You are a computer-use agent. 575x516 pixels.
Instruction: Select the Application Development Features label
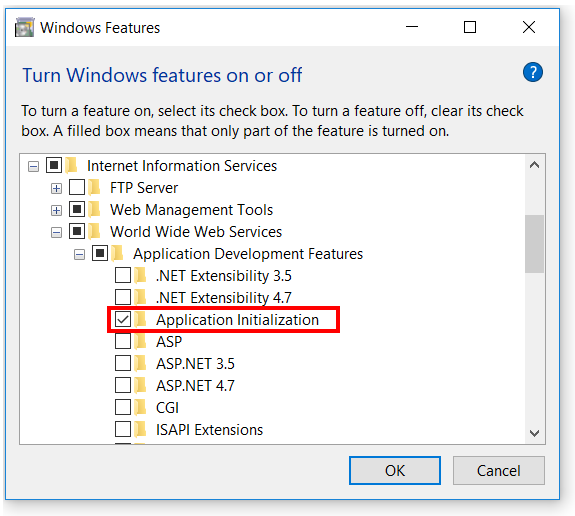248,254
